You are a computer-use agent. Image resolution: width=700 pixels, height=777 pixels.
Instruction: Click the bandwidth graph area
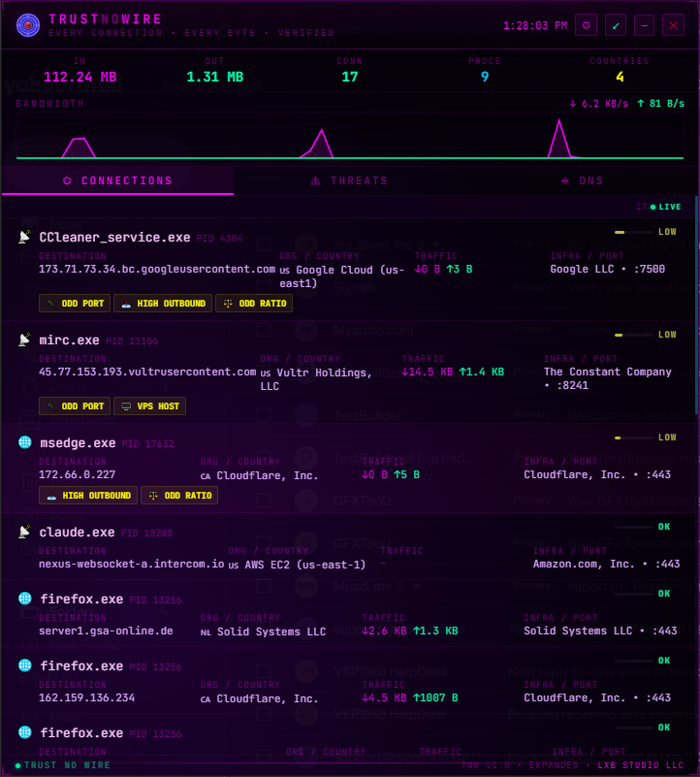[x=350, y=135]
